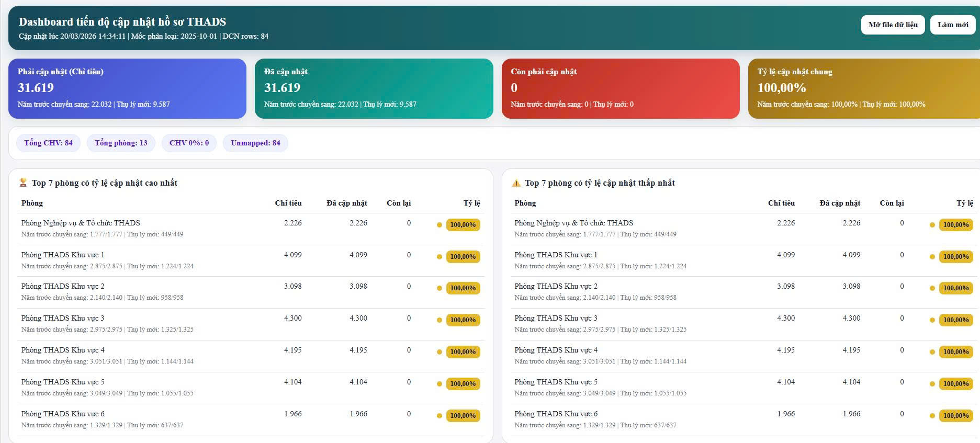Click the warning triangle icon beside lowest-rate heading

(516, 183)
